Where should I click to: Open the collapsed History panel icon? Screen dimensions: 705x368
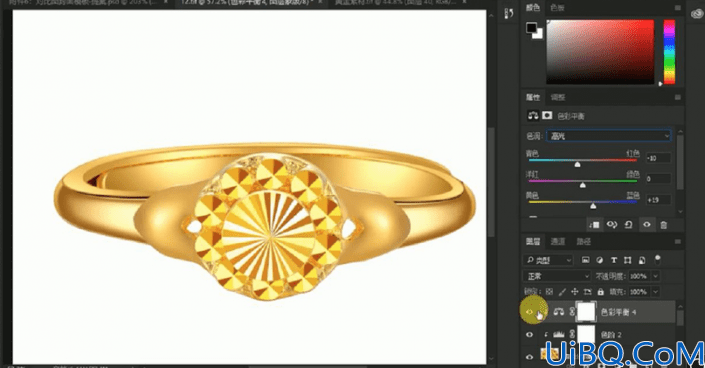(x=509, y=14)
